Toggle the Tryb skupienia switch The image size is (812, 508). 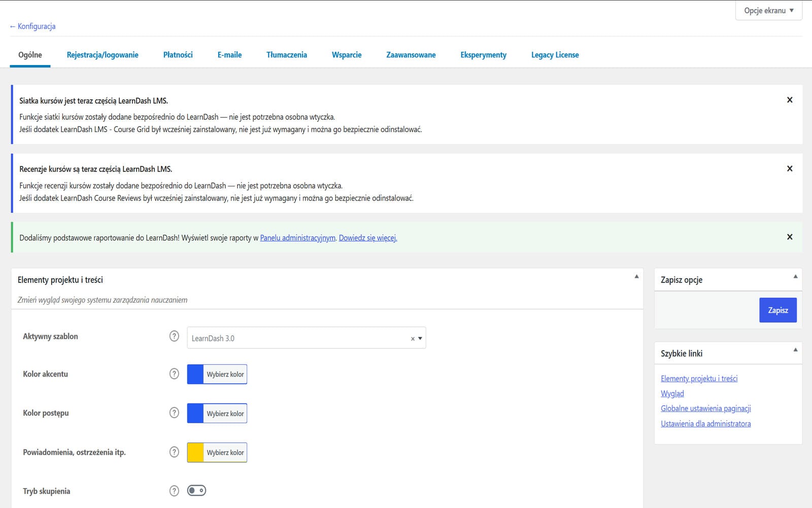click(x=196, y=491)
